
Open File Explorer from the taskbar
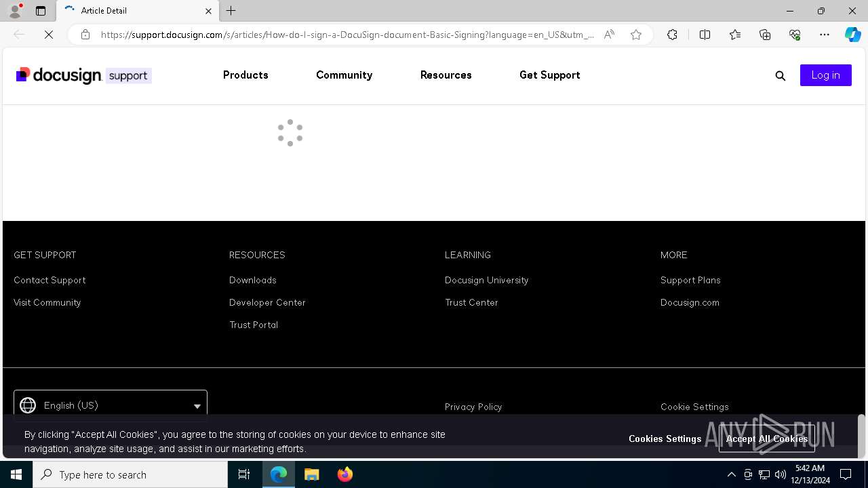point(312,474)
